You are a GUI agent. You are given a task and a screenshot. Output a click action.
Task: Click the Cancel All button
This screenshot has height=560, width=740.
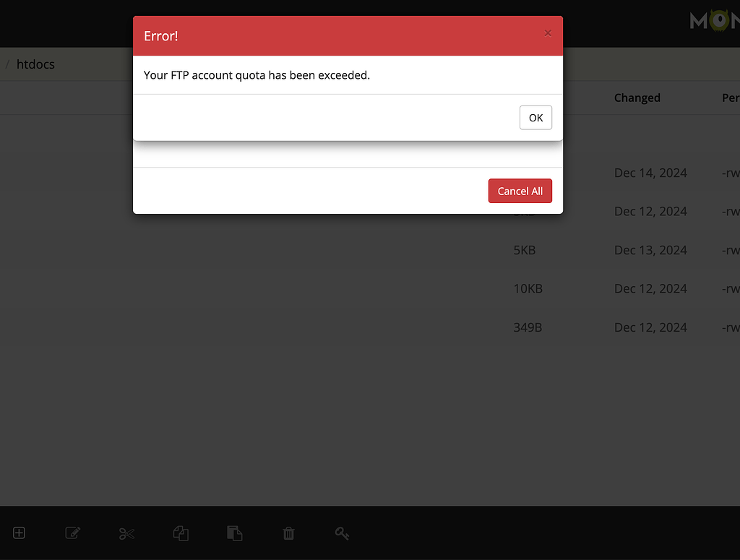pos(520,191)
